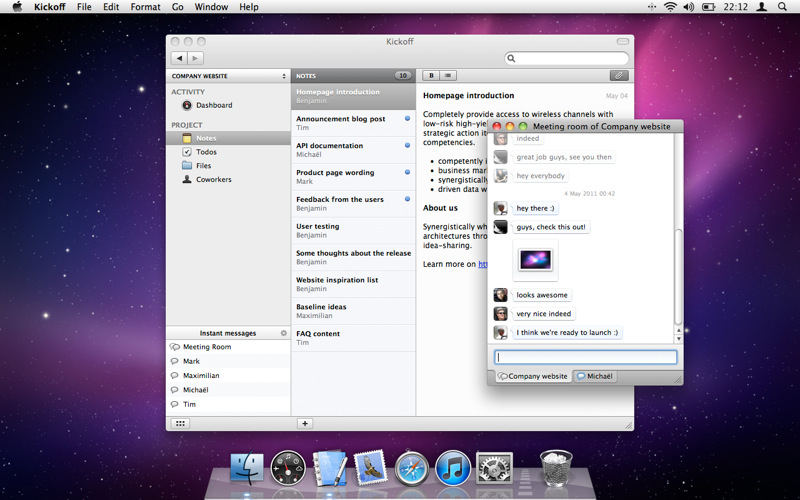Click the grid view button at bottom left
The width and height of the screenshot is (800, 500).
pos(180,423)
